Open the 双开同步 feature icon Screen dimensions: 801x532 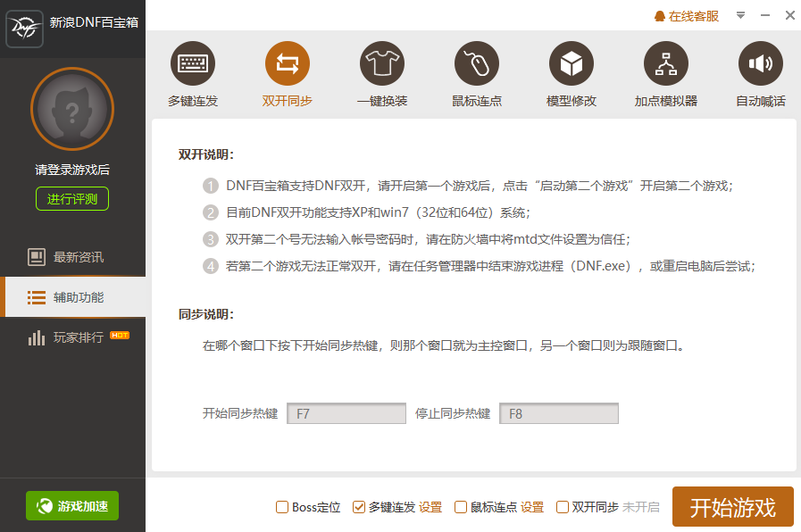pos(288,64)
